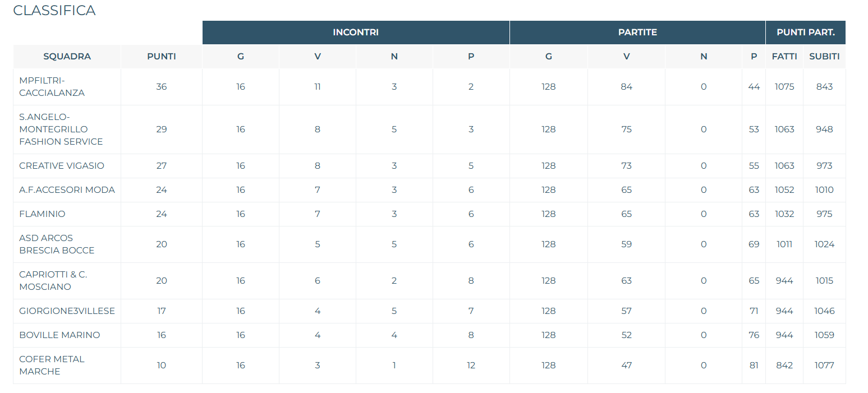
Task: Click 73 partite won by CREATIVE VIGASIO
Action: (x=627, y=166)
